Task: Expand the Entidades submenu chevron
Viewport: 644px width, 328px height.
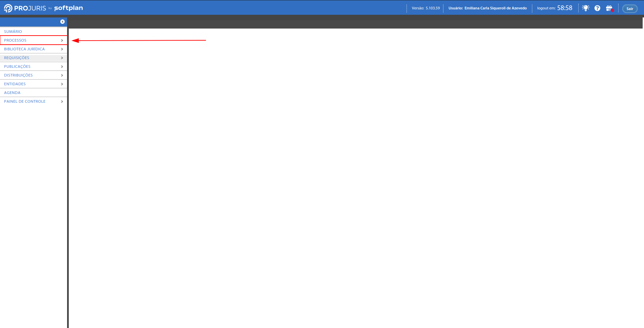Action: pyautogui.click(x=62, y=84)
